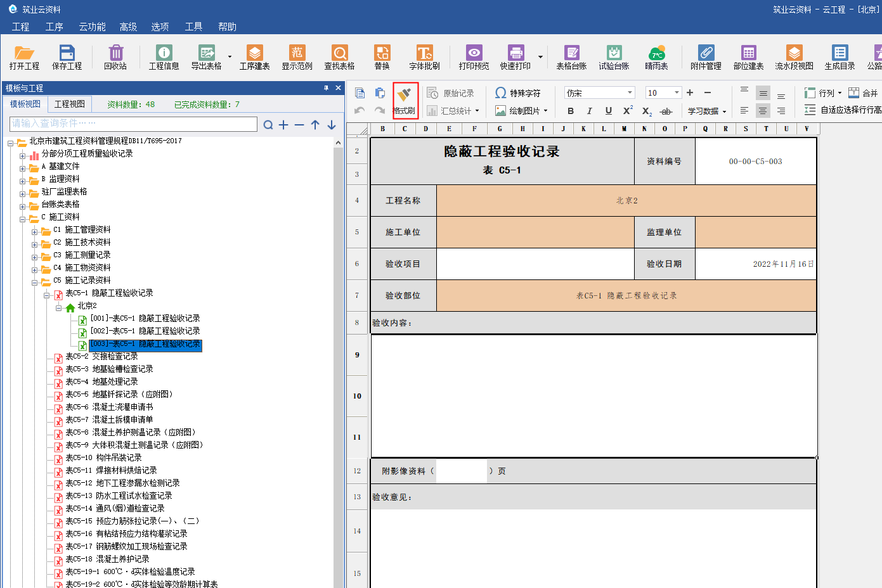882x588 pixels.
Task: Click the 特殊字符 button
Action: [x=518, y=93]
